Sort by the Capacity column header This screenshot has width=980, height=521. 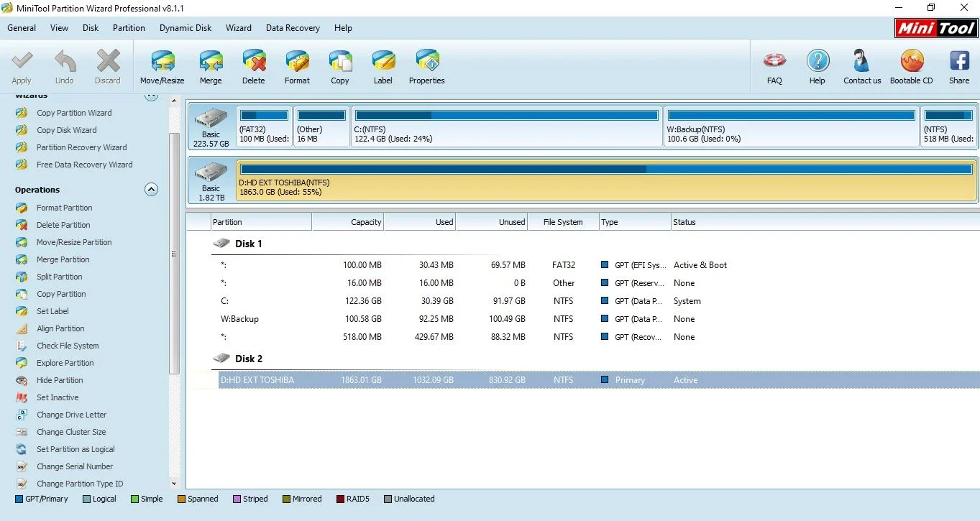click(x=347, y=222)
